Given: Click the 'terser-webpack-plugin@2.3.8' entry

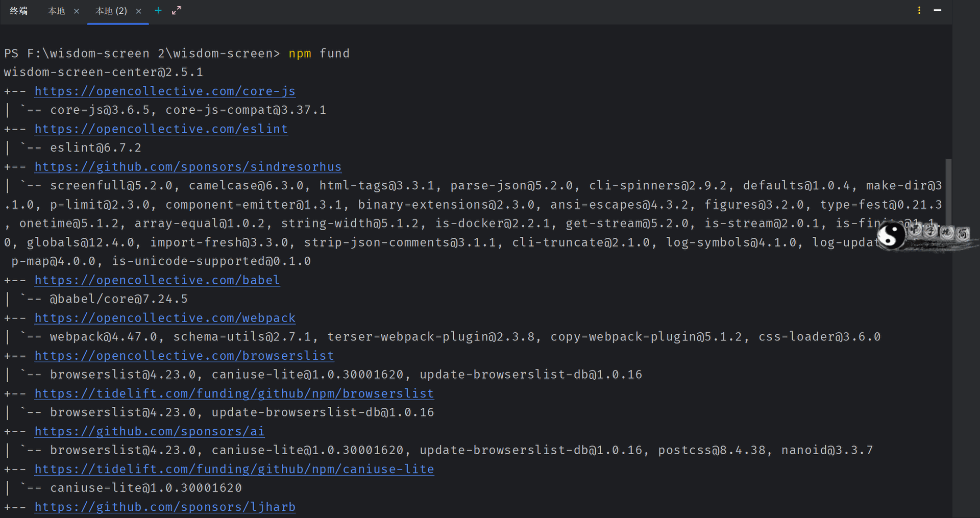Looking at the screenshot, I should pos(431,337).
